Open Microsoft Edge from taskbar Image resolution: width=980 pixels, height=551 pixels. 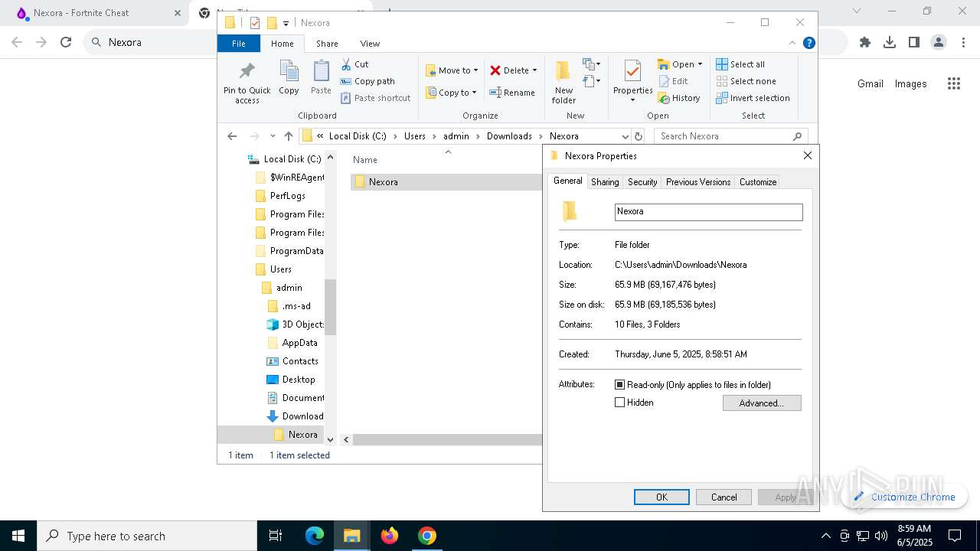[315, 536]
